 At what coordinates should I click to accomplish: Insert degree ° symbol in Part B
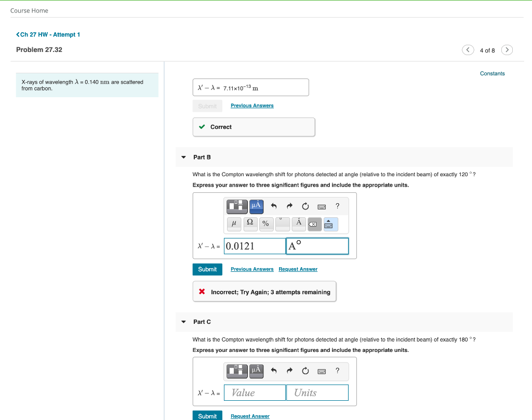tap(282, 224)
